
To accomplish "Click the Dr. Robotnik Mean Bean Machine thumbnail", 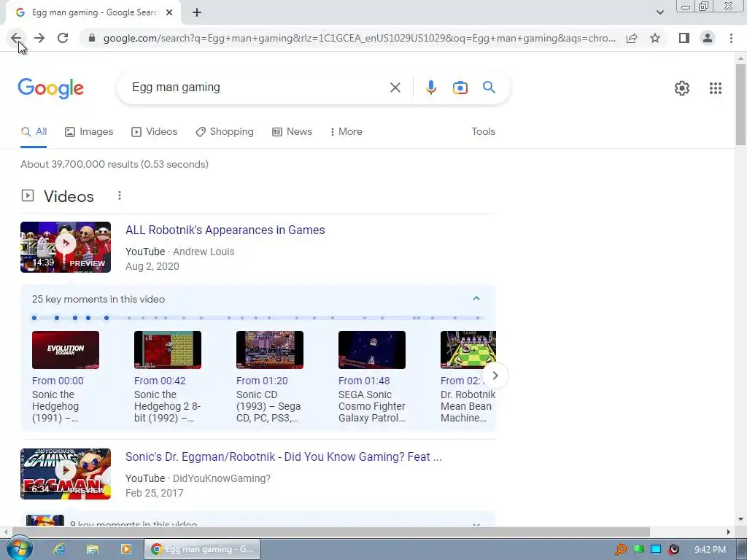I will 468,350.
